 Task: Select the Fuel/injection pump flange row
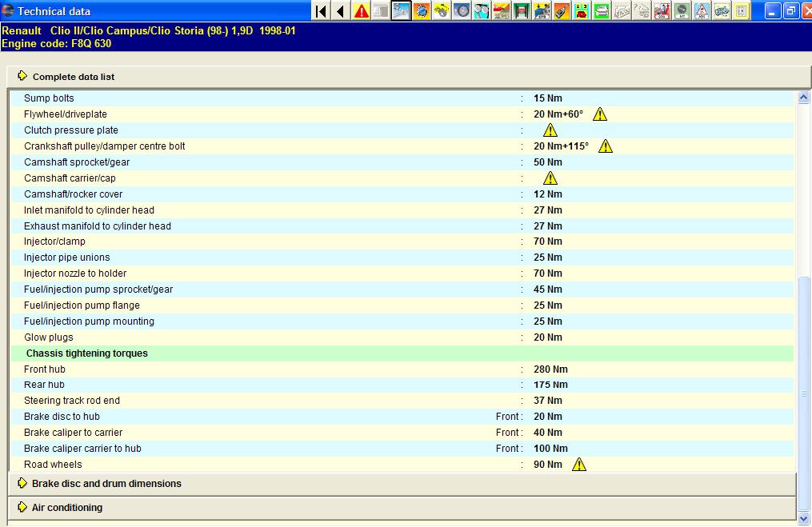click(402, 305)
